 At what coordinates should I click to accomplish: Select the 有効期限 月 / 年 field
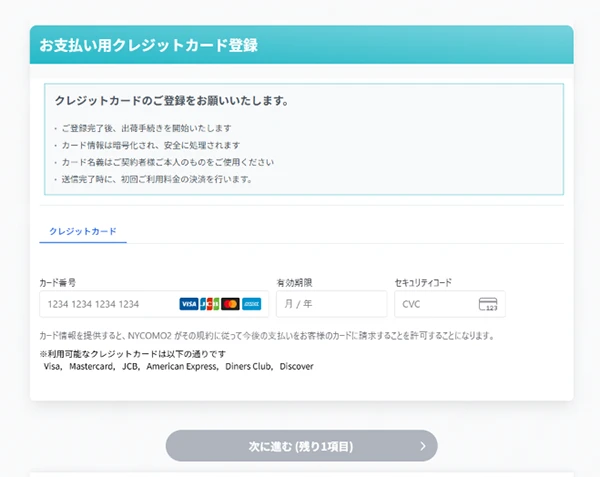330,304
